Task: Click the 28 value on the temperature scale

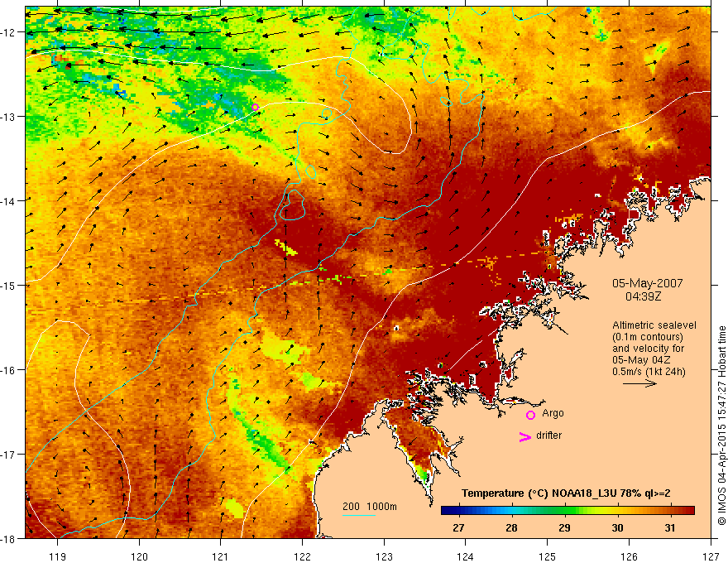Action: click(511, 527)
